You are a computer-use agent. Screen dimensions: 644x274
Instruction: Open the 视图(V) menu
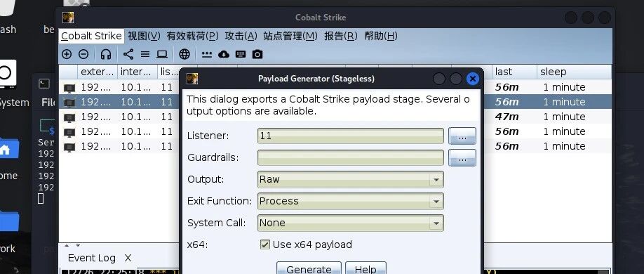click(144, 37)
